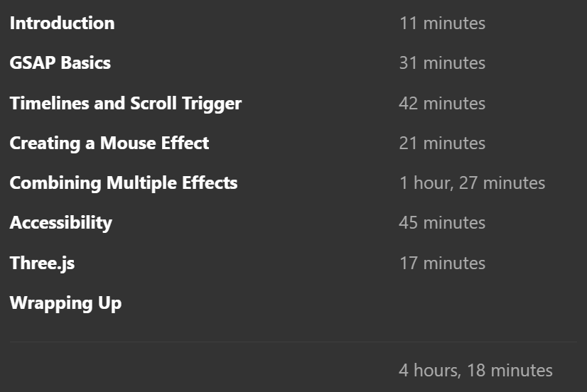Click the 17 minutes duration label

(x=443, y=263)
